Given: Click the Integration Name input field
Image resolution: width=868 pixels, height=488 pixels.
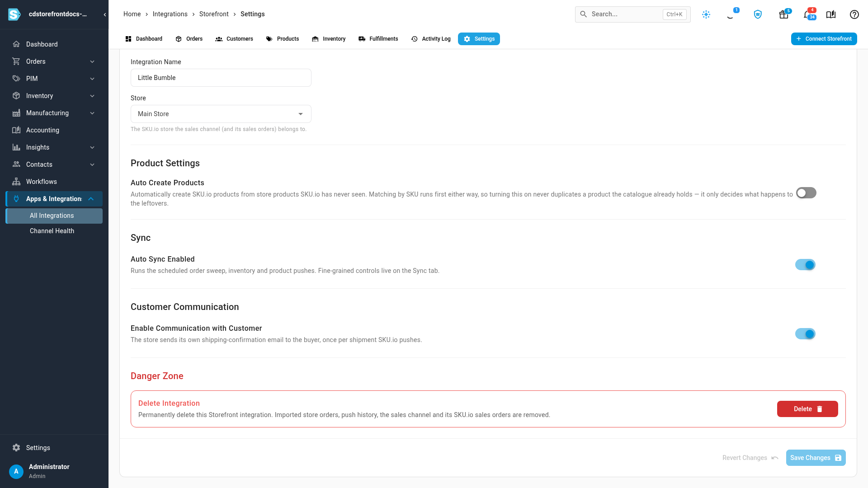Looking at the screenshot, I should [221, 78].
